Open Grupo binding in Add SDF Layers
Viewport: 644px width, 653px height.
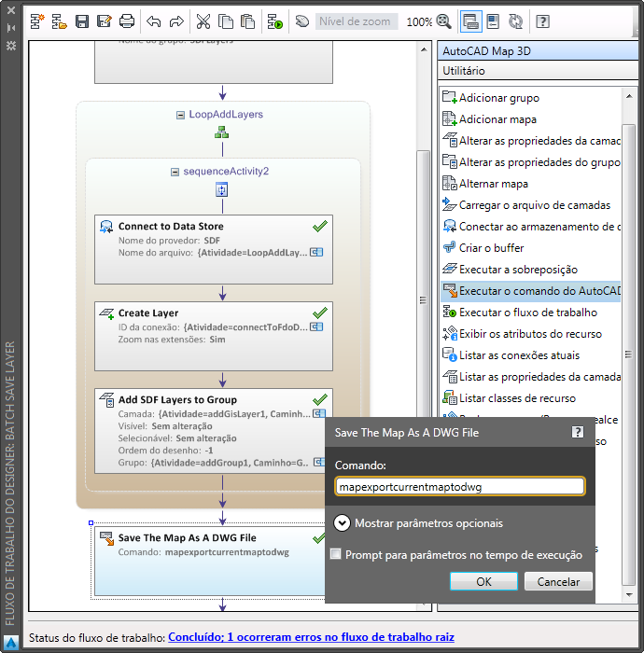[x=319, y=463]
